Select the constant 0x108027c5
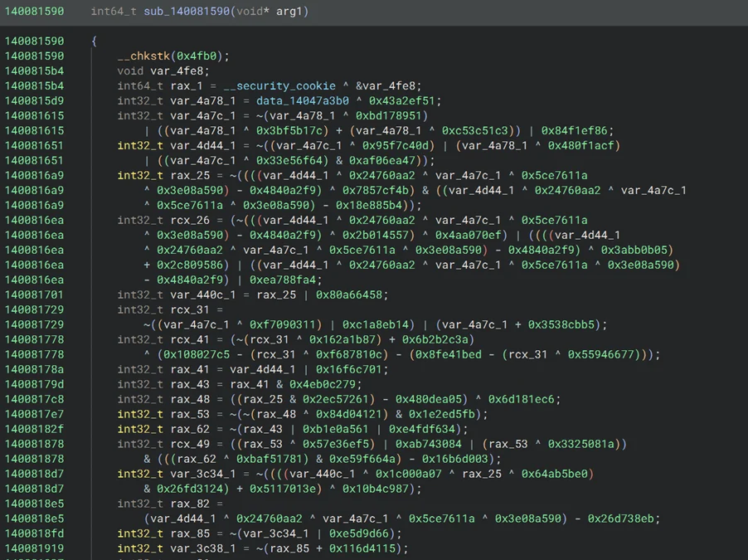Screen dimensions: 748x560 197,354
